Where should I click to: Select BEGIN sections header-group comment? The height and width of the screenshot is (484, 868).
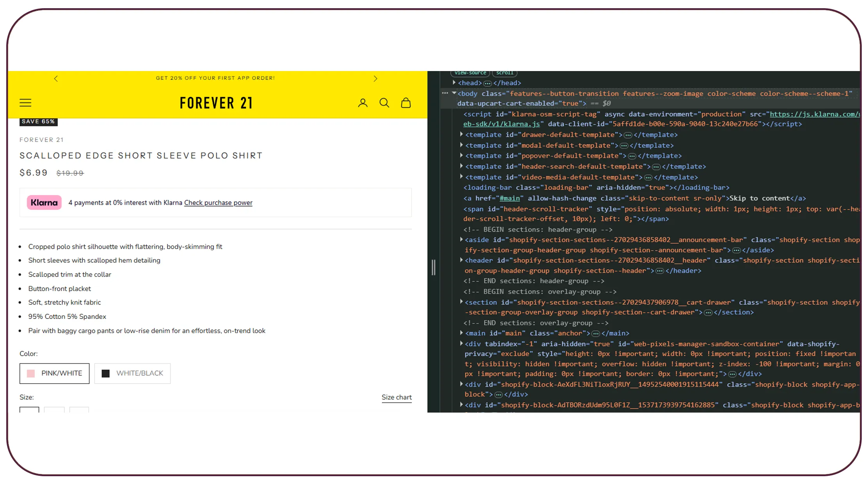(538, 230)
